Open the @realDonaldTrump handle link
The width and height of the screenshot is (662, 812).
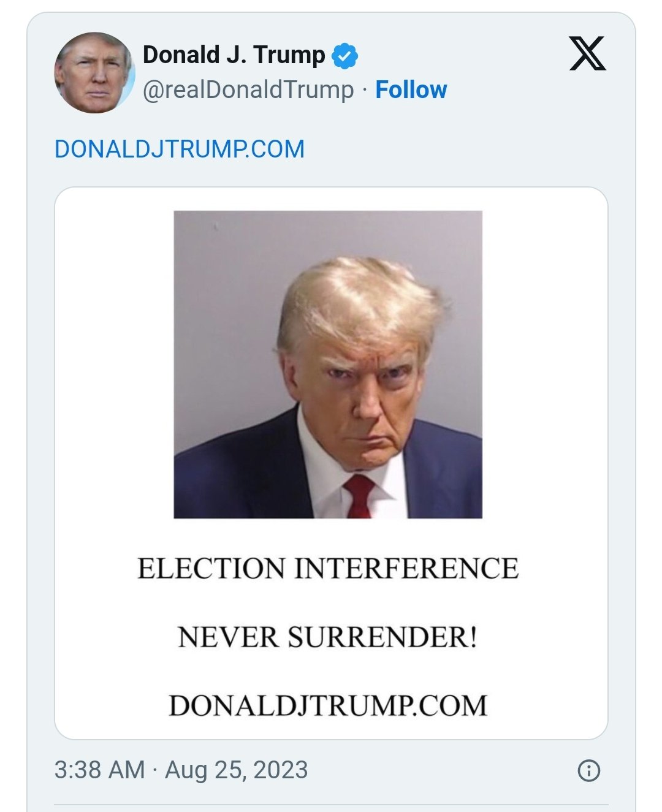point(248,89)
